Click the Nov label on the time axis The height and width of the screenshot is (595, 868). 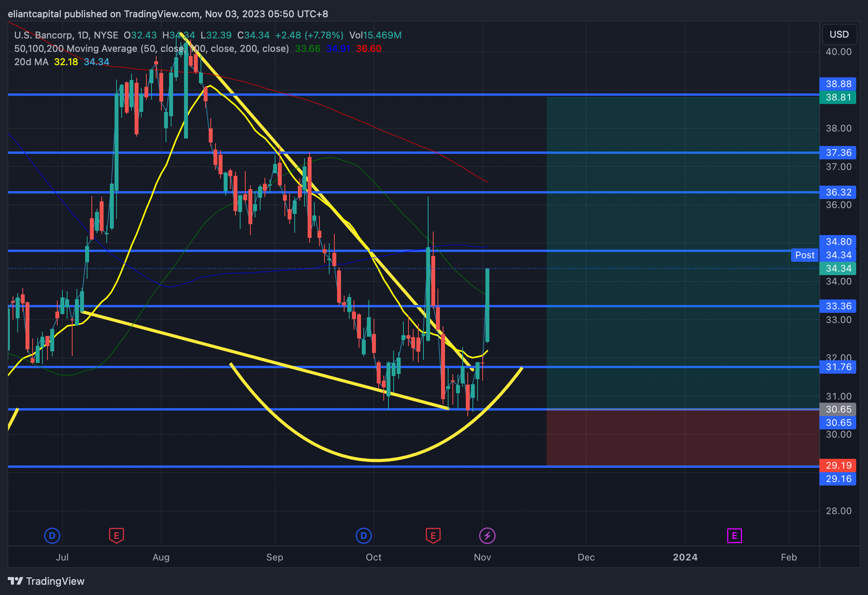pos(482,557)
